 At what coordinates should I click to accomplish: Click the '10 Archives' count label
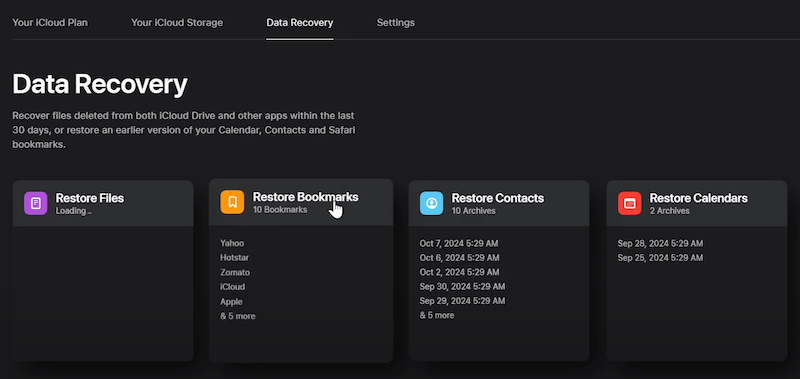473,211
